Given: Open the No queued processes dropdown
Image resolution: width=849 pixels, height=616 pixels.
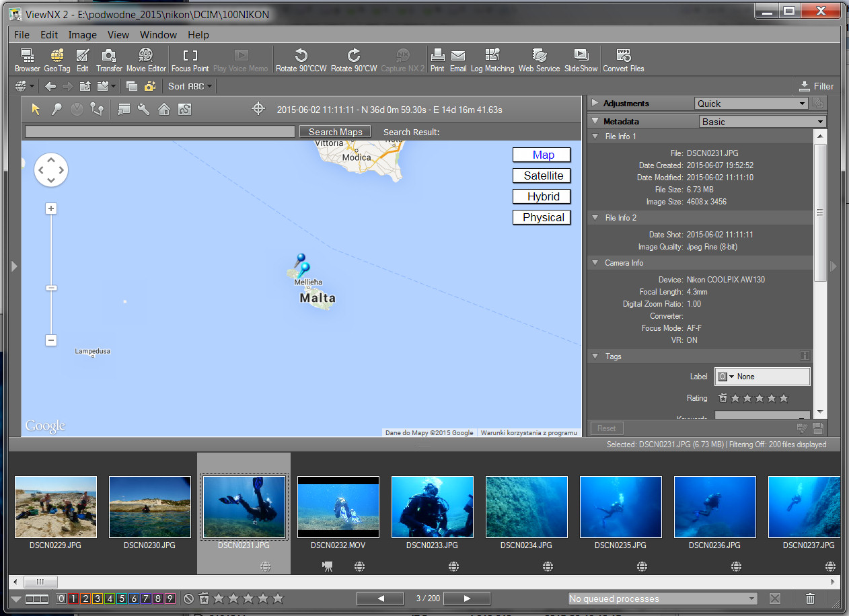Looking at the screenshot, I should pos(663,599).
